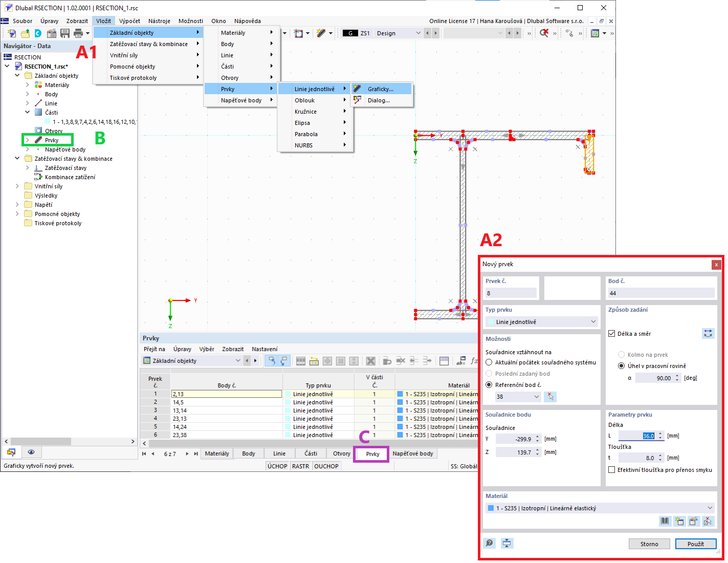The height and width of the screenshot is (563, 728).
Task: Switch to the Prvky table tab
Action: (x=372, y=453)
